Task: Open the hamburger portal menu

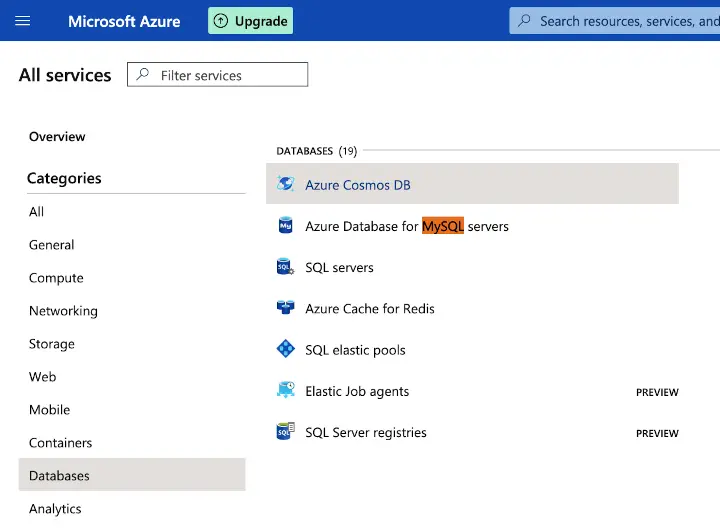Action: pyautogui.click(x=23, y=21)
